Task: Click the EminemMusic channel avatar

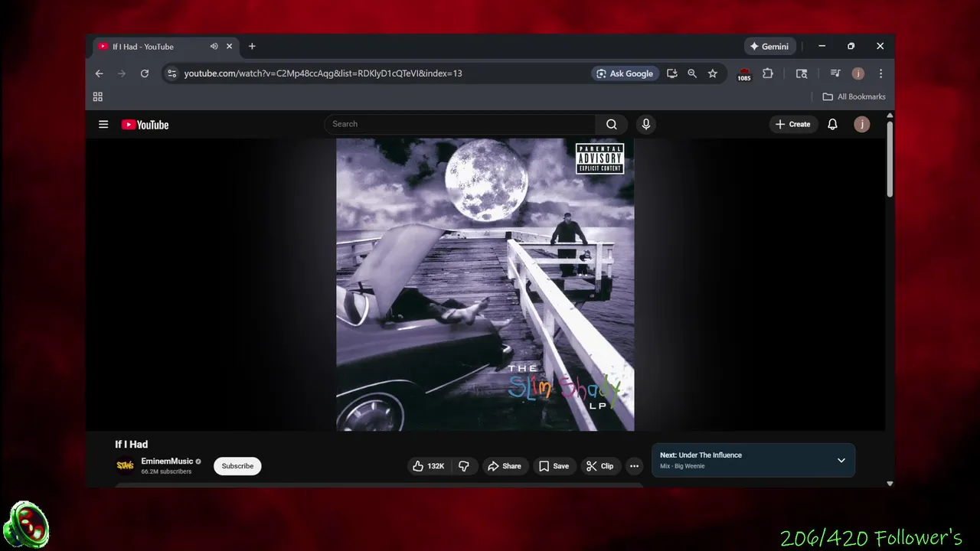Action: [125, 465]
